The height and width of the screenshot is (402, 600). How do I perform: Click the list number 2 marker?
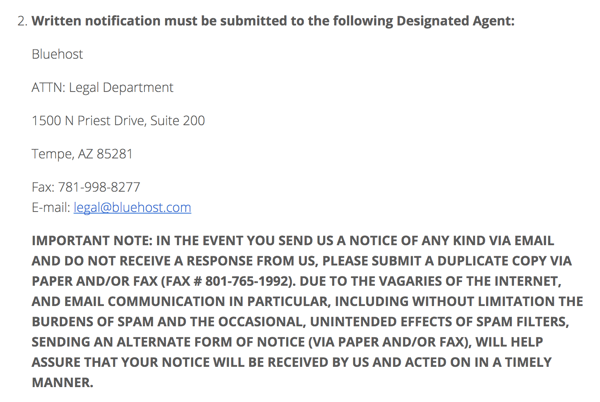click(x=23, y=21)
